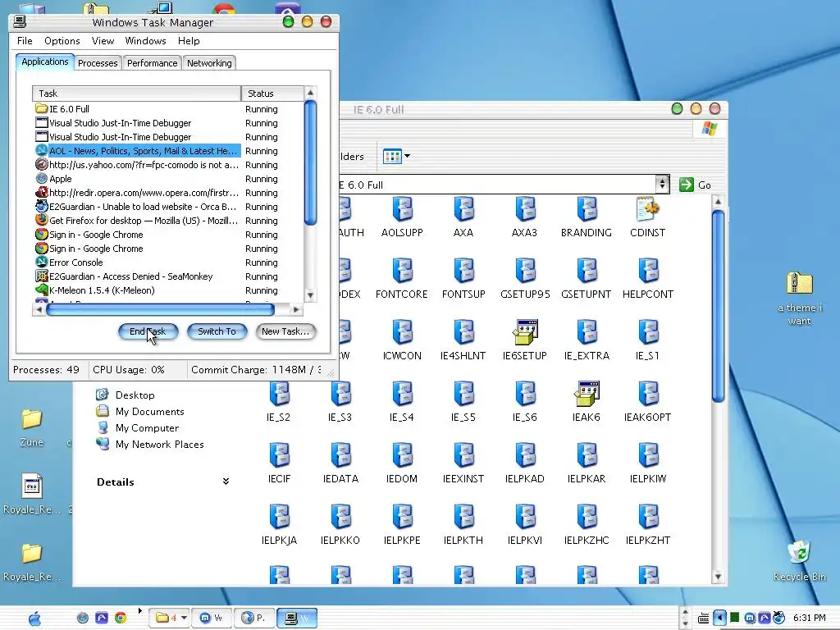Viewport: 840px width, 630px height.
Task: Open the Processes tab
Action: point(98,62)
